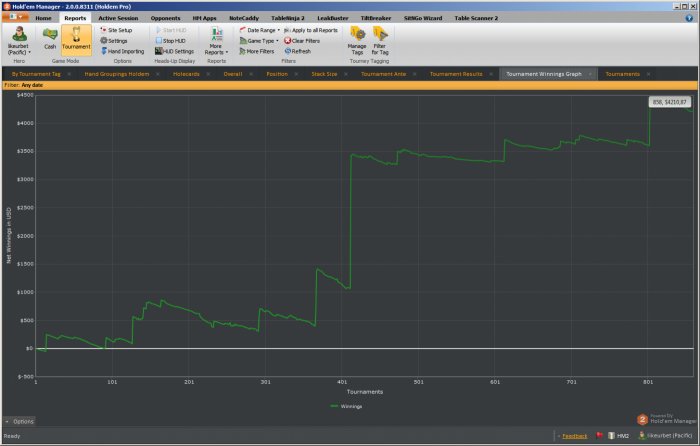Clear all filters with Clear Filters

pos(303,40)
